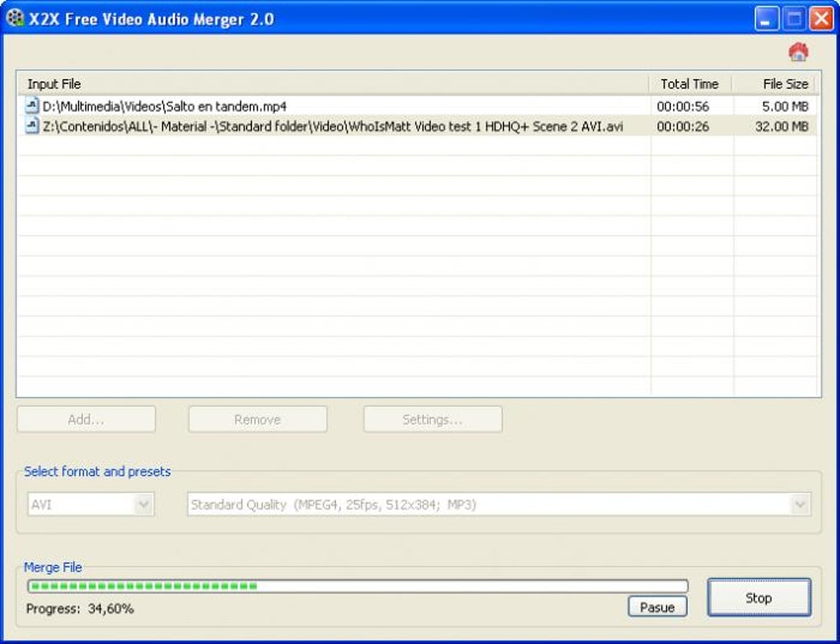Stop the merge process
Image resolution: width=840 pixels, height=644 pixels.
[x=758, y=597]
